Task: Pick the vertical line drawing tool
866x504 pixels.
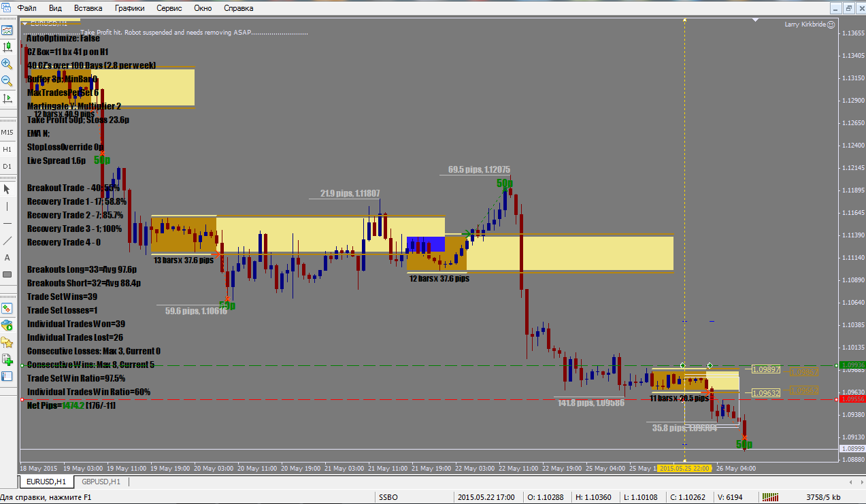Action: coord(7,206)
